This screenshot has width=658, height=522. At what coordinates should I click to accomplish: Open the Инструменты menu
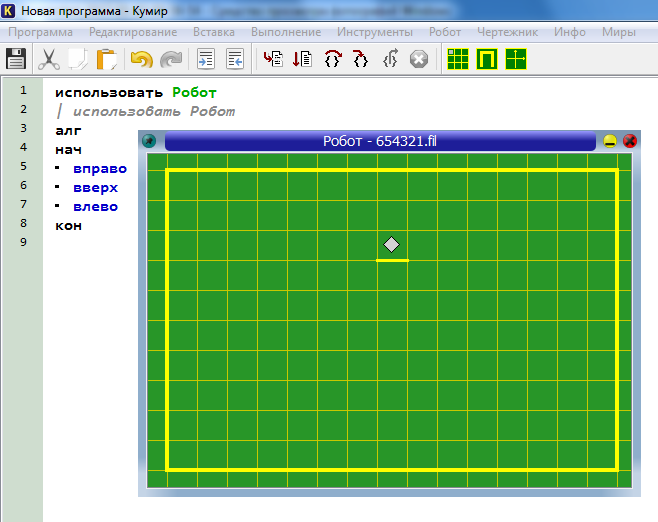coord(375,32)
